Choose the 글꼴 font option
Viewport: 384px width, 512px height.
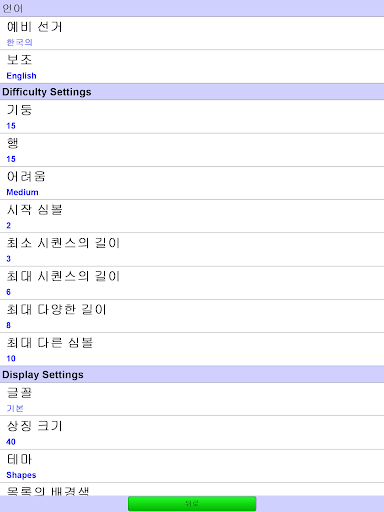click(x=192, y=399)
